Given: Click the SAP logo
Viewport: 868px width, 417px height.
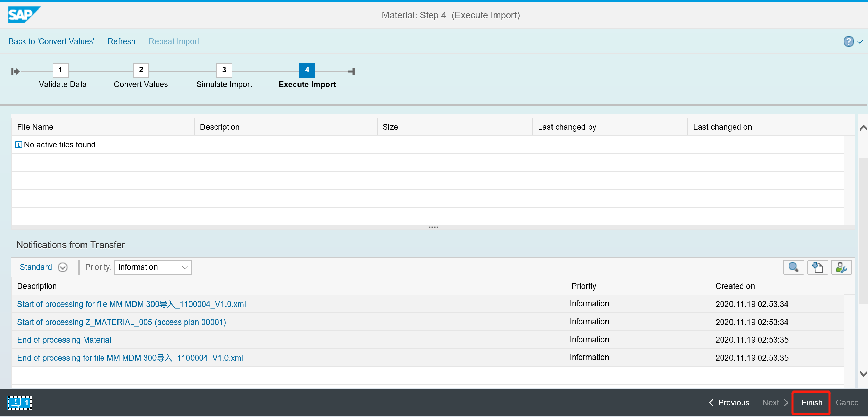Looking at the screenshot, I should tap(24, 15).
